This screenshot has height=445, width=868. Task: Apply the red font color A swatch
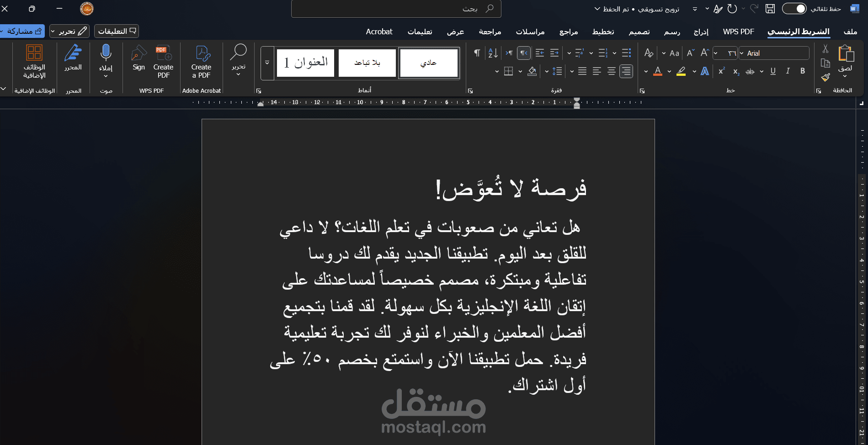coord(658,71)
